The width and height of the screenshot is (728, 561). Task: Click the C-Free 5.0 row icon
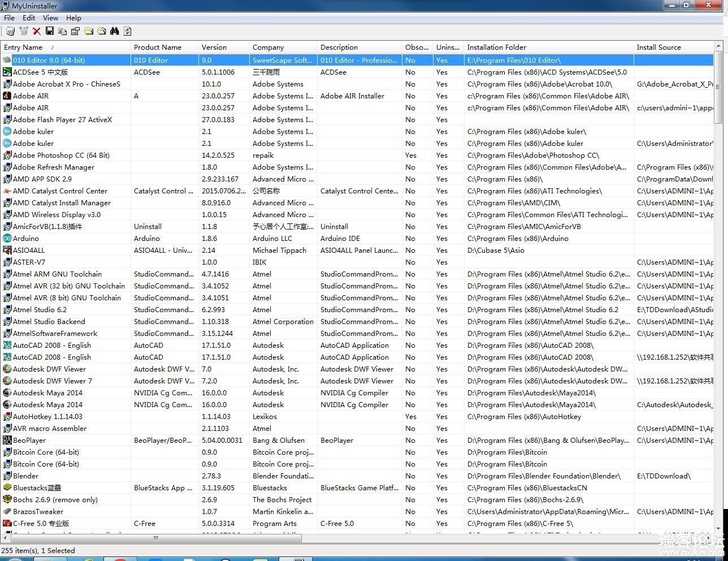[7, 523]
